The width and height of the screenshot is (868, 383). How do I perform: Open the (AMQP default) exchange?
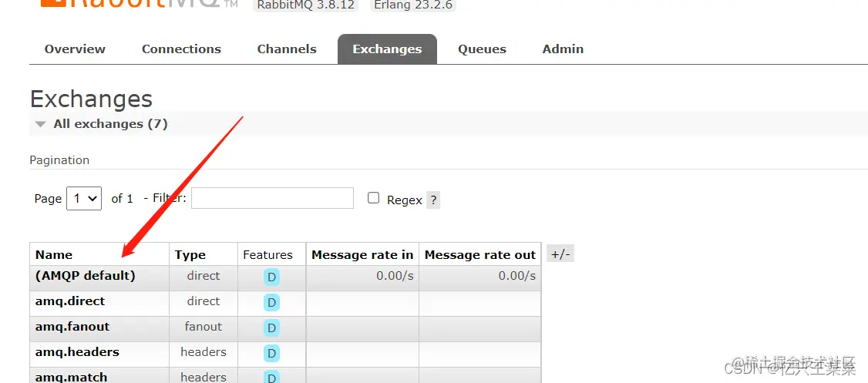[86, 276]
